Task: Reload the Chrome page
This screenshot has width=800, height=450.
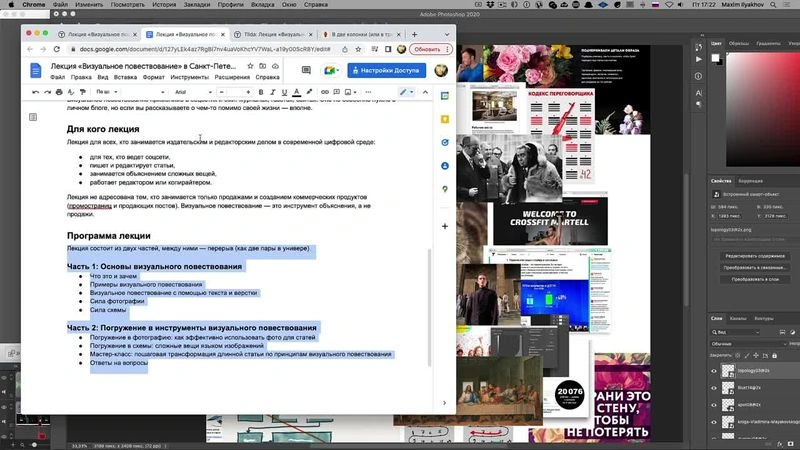Action: click(x=57, y=49)
